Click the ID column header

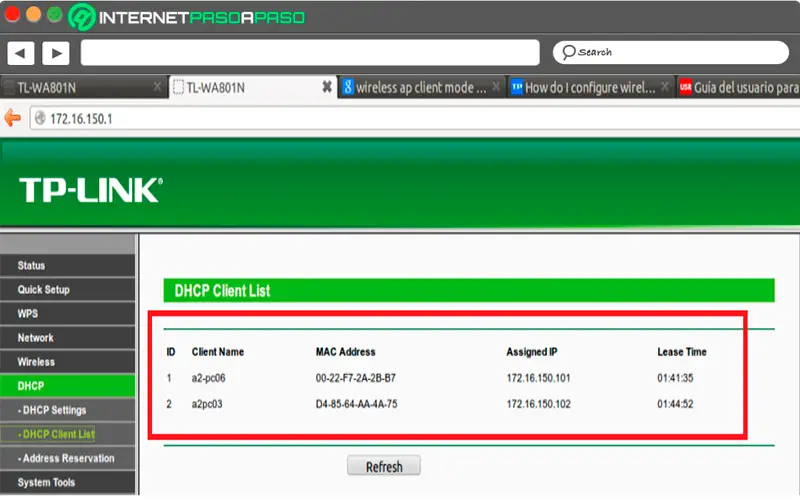(x=171, y=352)
